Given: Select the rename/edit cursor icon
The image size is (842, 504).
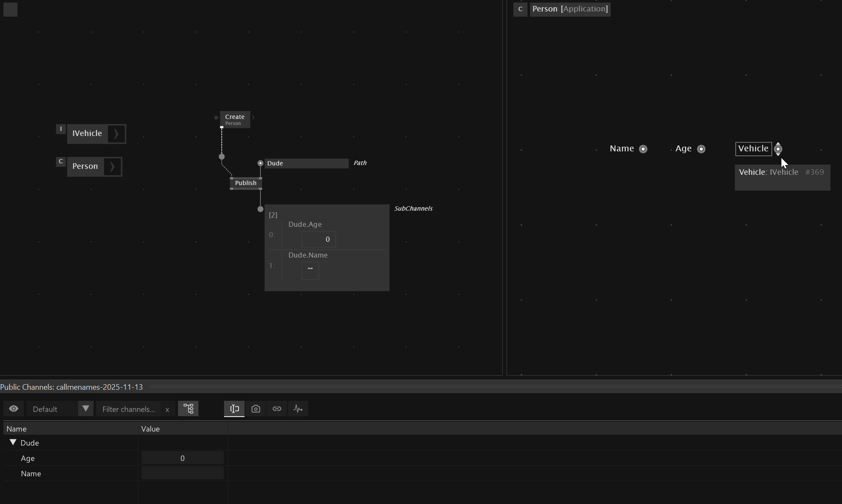Looking at the screenshot, I should [234, 409].
